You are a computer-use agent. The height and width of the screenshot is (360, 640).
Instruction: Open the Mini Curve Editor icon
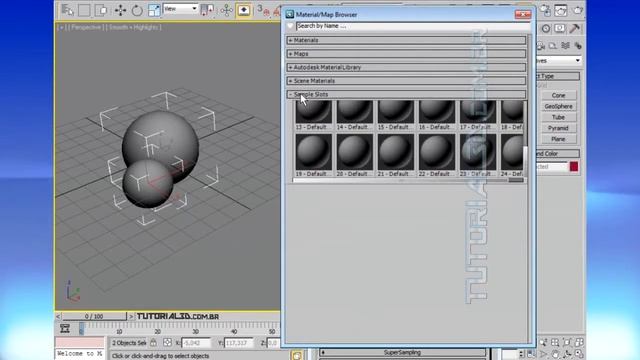click(64, 328)
